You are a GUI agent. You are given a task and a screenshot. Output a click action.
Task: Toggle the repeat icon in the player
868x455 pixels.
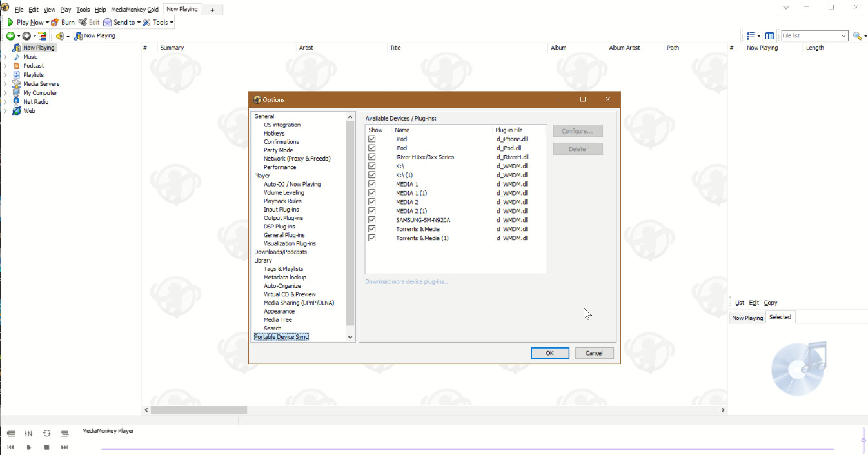(46, 434)
